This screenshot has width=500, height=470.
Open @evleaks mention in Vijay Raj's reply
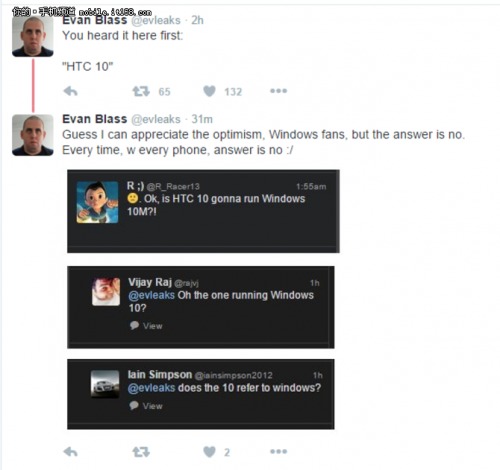[x=152, y=295]
